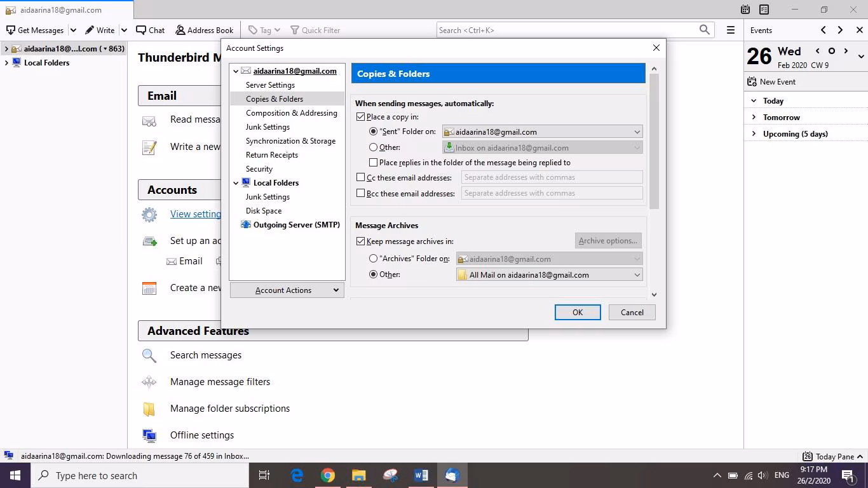Open the Sent folder account dropdown

tap(543, 132)
